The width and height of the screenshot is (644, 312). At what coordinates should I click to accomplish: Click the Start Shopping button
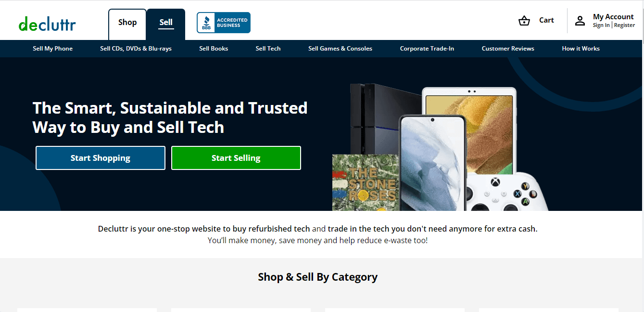(101, 158)
